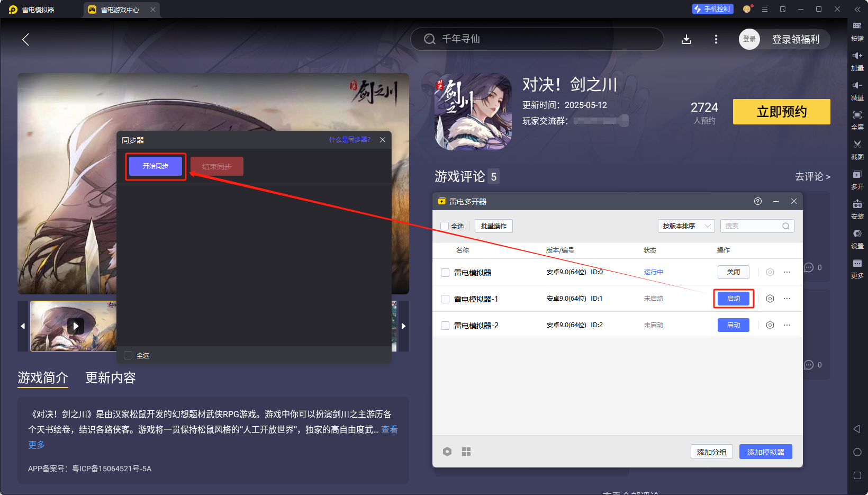The image size is (868, 495).
Task: Click the Android recents square button
Action: click(x=857, y=475)
